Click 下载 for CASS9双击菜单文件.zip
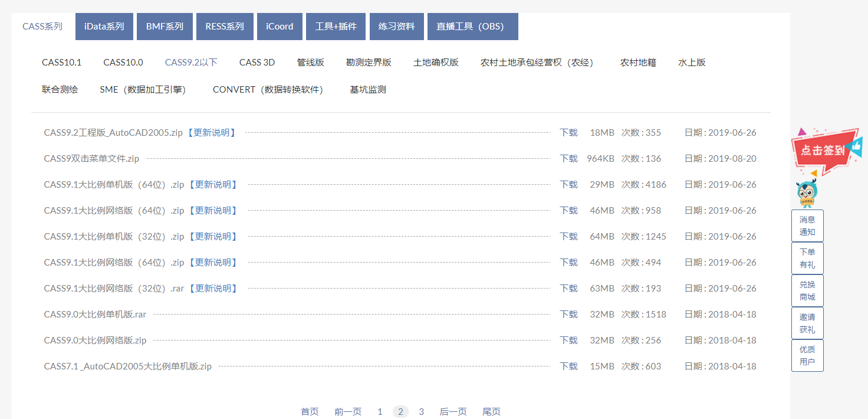The width and height of the screenshot is (868, 419). point(568,159)
